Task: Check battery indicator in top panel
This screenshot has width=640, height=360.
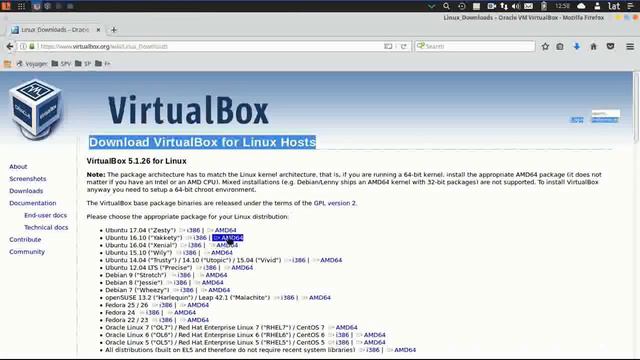Action: [544, 6]
